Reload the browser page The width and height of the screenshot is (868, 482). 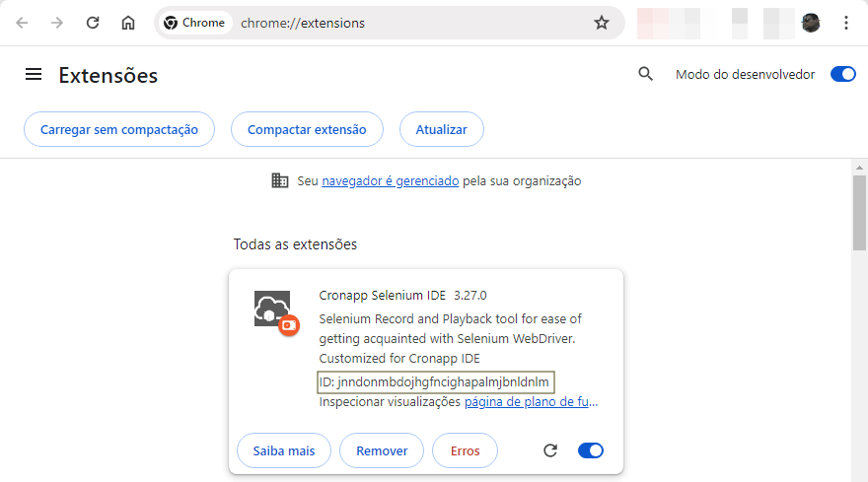pyautogui.click(x=93, y=23)
